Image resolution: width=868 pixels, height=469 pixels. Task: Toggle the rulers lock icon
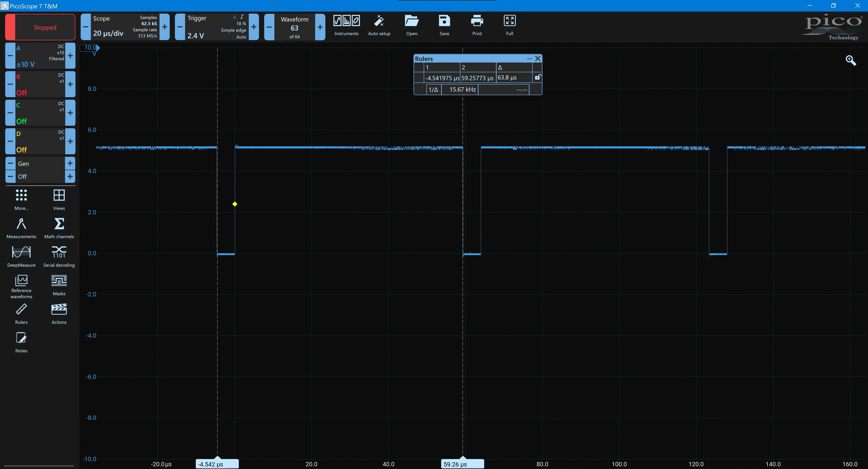537,77
